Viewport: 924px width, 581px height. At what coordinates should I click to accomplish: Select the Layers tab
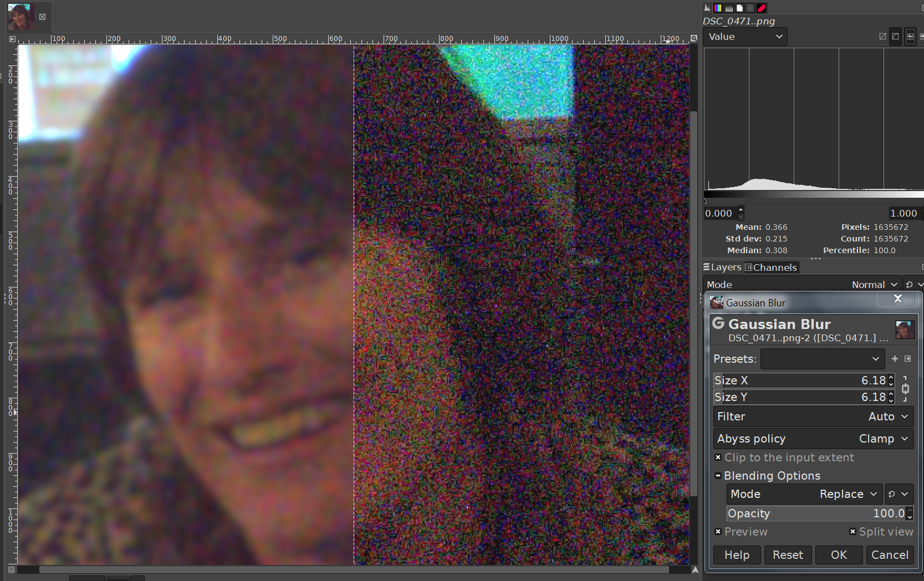click(722, 268)
